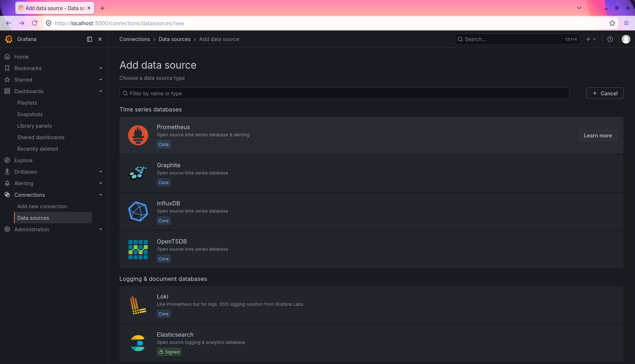Click the Core badge under Graphite
Viewport: 635px width, 364px height.
tap(164, 182)
